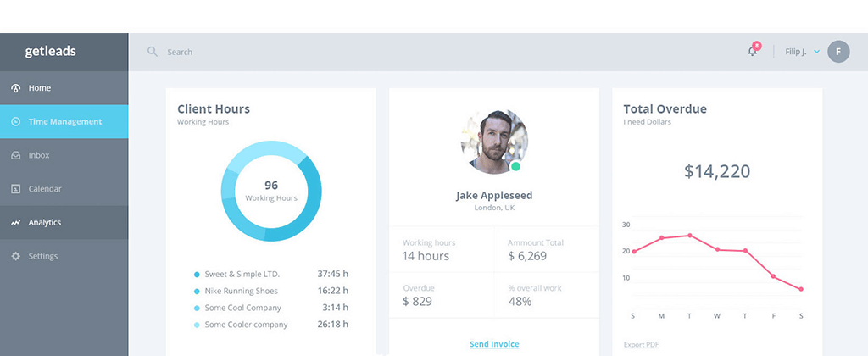Click the getleads logo
This screenshot has width=868, height=356.
click(51, 52)
